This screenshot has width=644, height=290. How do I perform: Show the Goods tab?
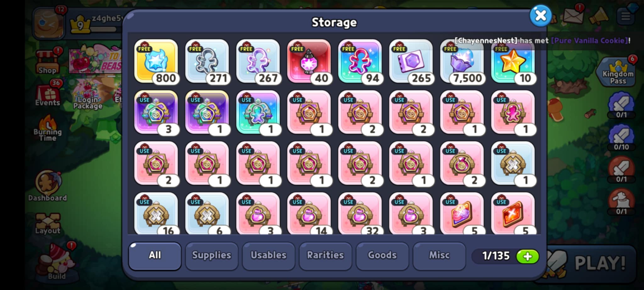tap(382, 256)
